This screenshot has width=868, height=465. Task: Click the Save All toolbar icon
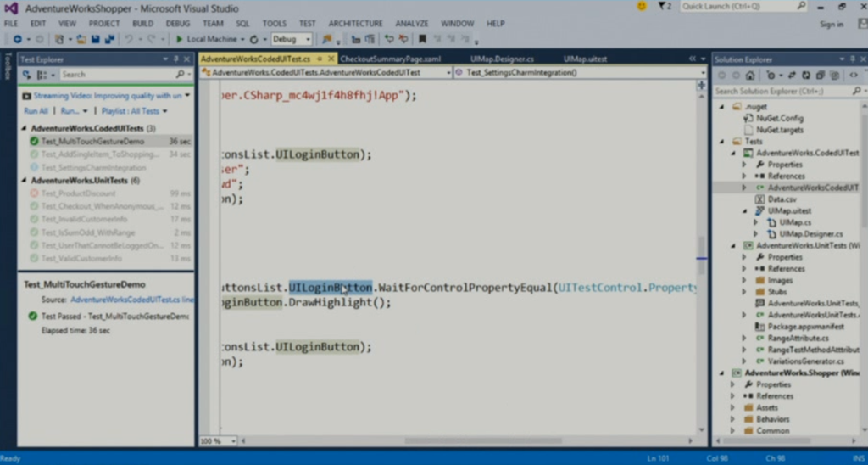click(x=109, y=39)
